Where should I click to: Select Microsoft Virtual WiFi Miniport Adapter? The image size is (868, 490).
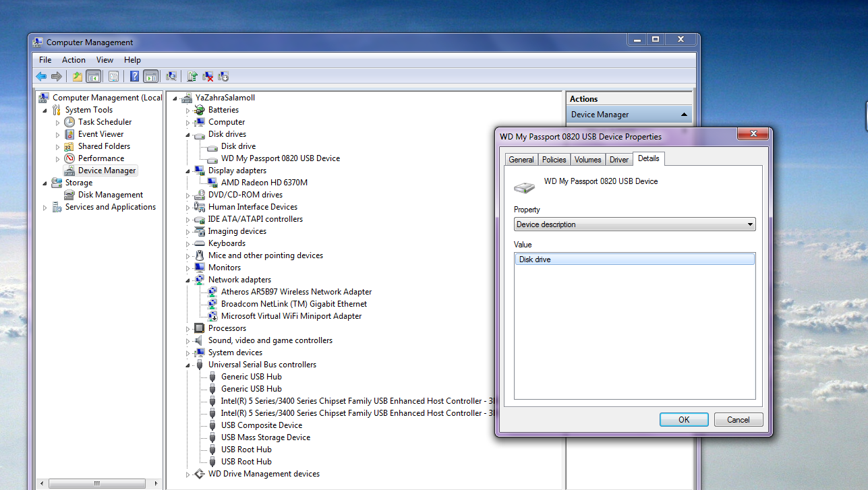pyautogui.click(x=291, y=316)
